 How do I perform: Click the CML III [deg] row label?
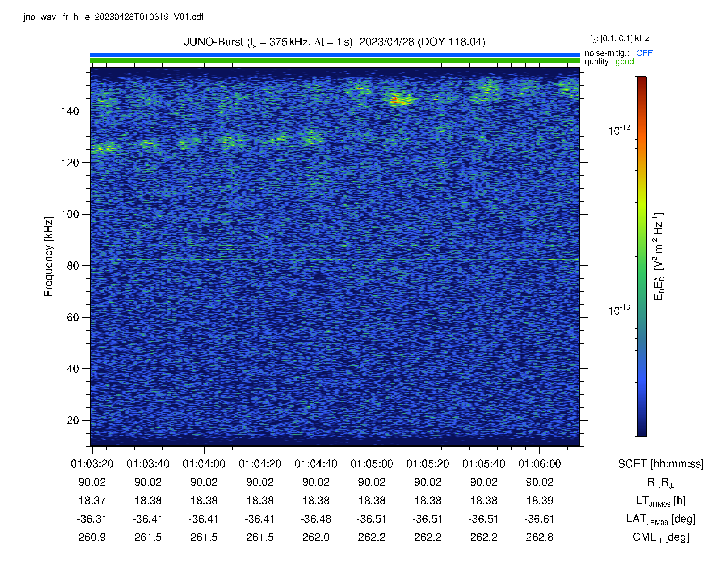coord(661,537)
